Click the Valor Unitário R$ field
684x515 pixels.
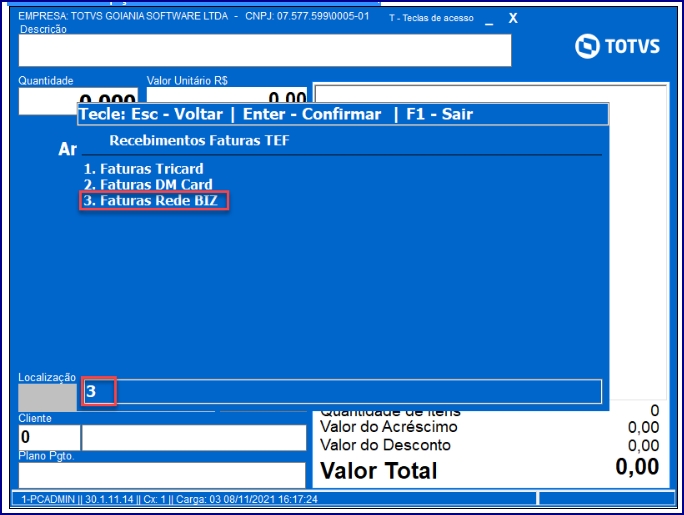[x=227, y=96]
